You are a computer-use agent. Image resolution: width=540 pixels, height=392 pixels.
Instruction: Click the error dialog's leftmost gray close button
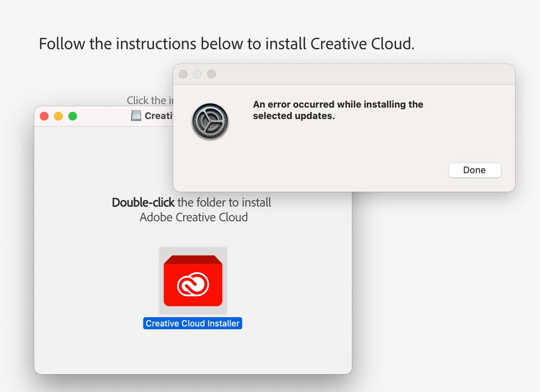[x=183, y=74]
